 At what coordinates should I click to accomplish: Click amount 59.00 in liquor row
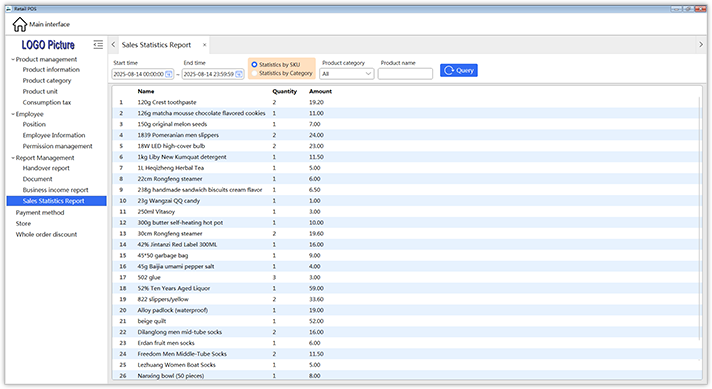point(316,288)
